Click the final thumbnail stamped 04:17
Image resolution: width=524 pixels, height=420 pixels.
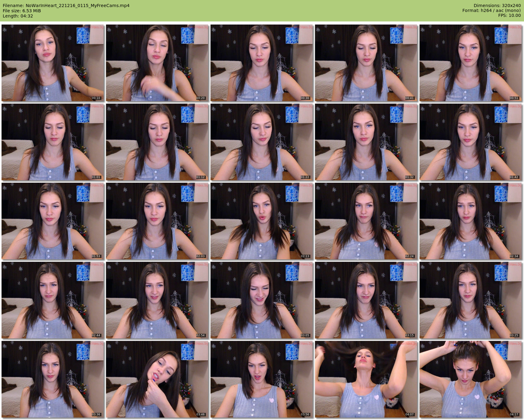click(x=471, y=379)
